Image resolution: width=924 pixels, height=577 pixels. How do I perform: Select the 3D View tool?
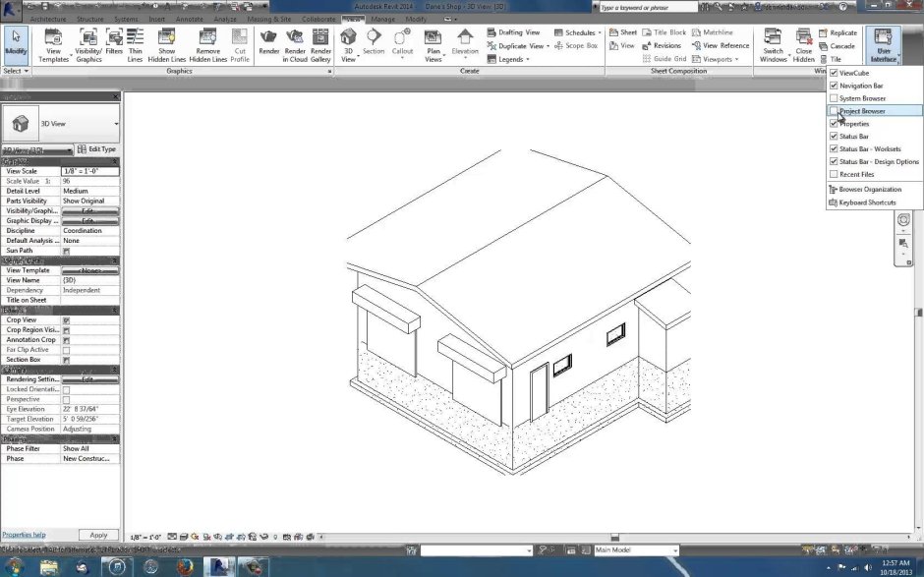[349, 44]
